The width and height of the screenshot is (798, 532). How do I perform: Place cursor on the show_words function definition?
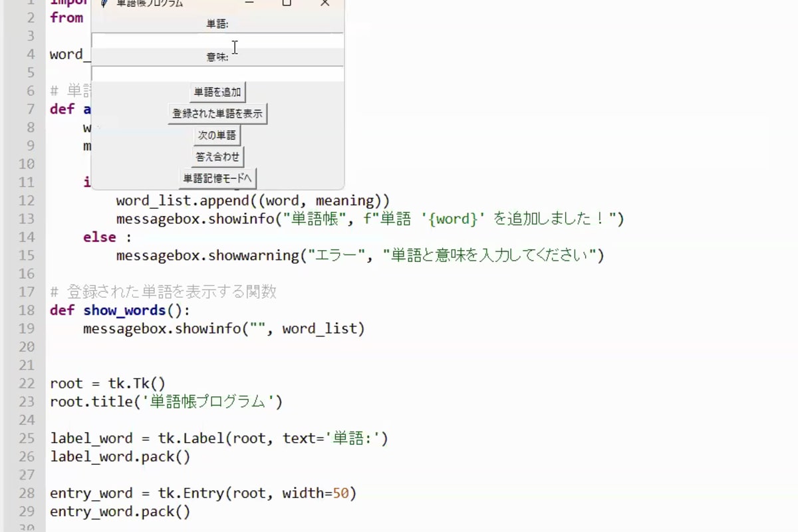coord(126,310)
